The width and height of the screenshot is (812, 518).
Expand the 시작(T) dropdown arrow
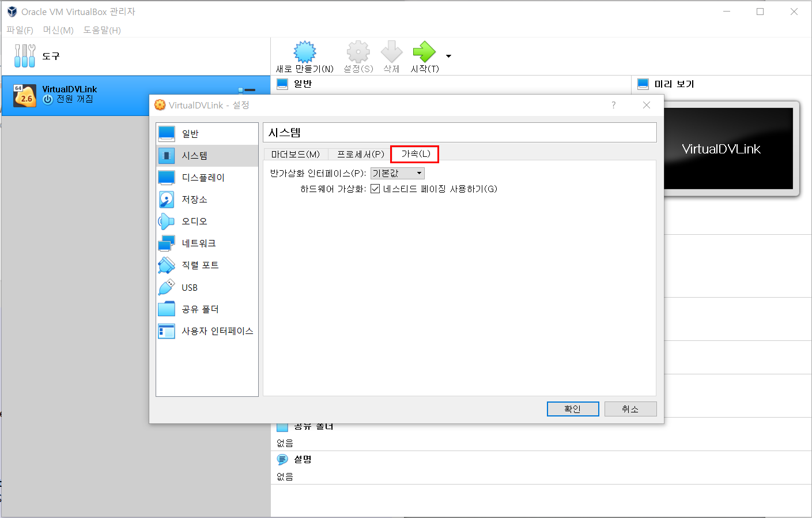click(x=448, y=56)
